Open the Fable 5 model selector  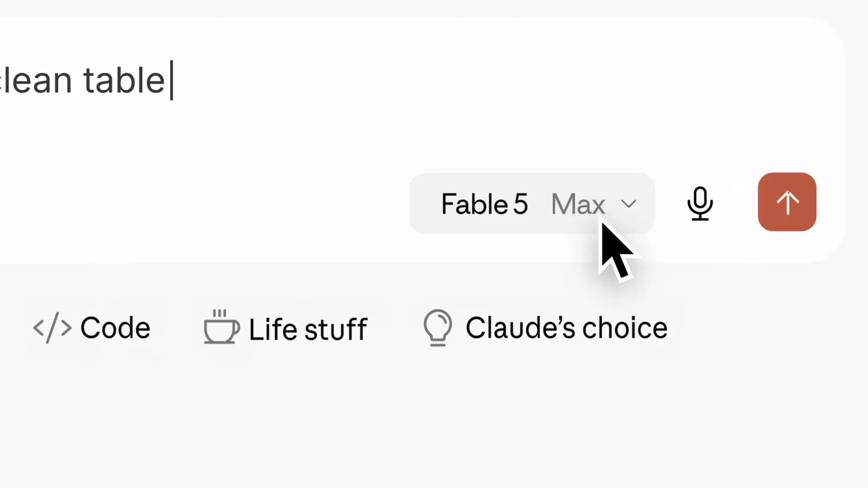click(532, 204)
